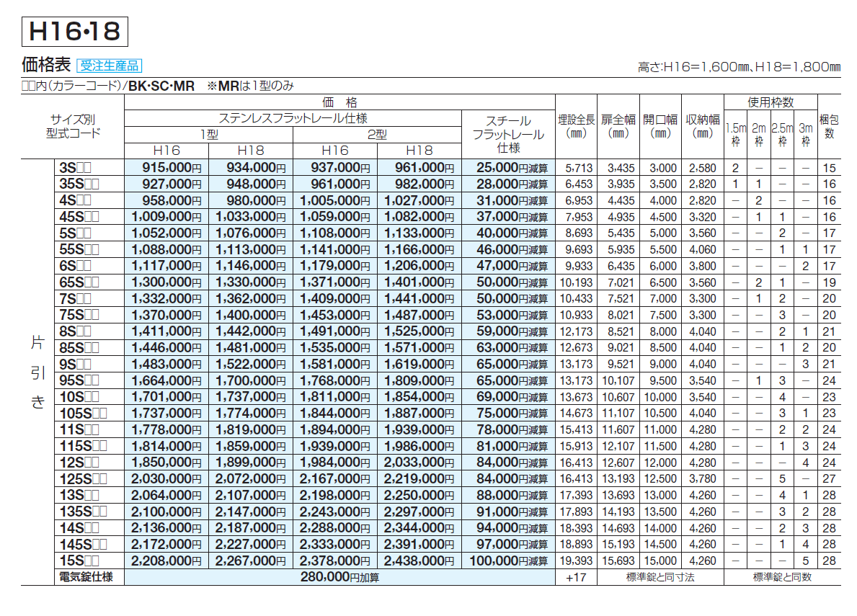Click the 梱包数 column header

click(x=828, y=126)
